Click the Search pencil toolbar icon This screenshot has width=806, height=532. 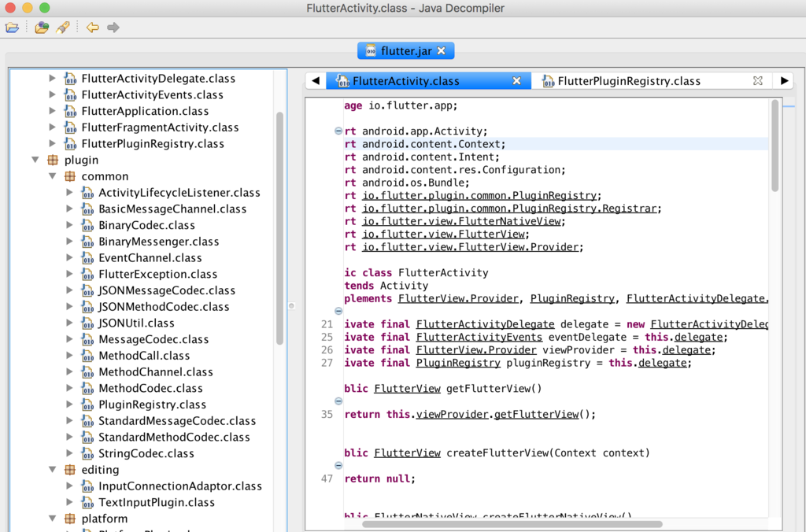[x=63, y=28]
